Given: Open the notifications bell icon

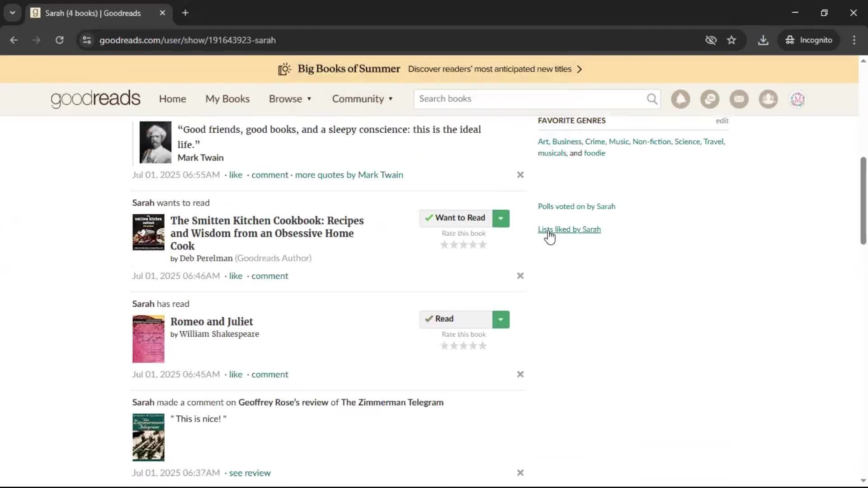Looking at the screenshot, I should point(680,99).
